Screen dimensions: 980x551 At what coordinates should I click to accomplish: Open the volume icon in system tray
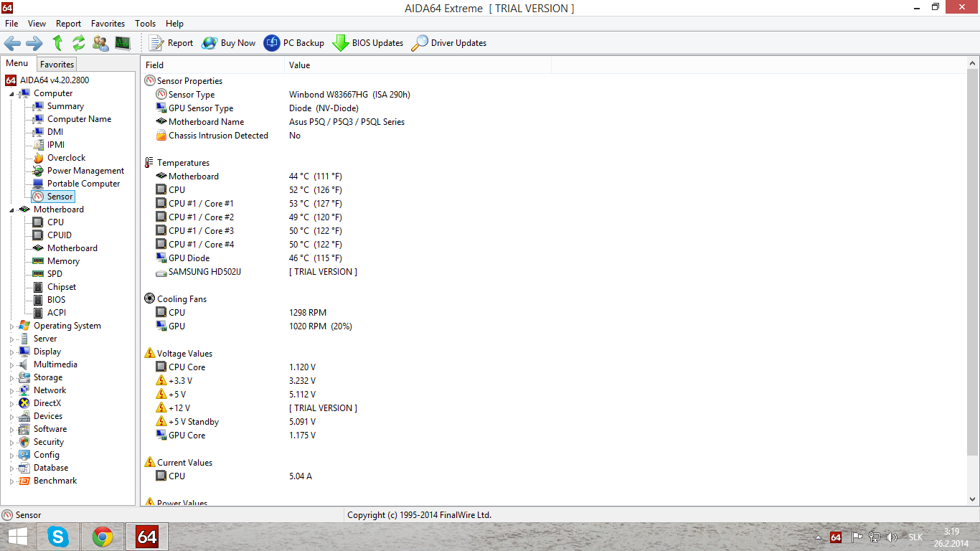coord(892,537)
